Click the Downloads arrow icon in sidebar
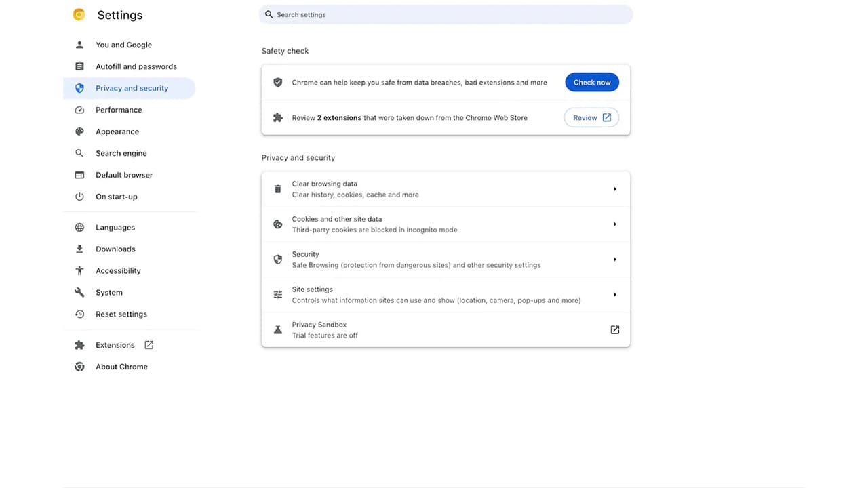Viewport: 868px width, 488px height. (x=79, y=249)
